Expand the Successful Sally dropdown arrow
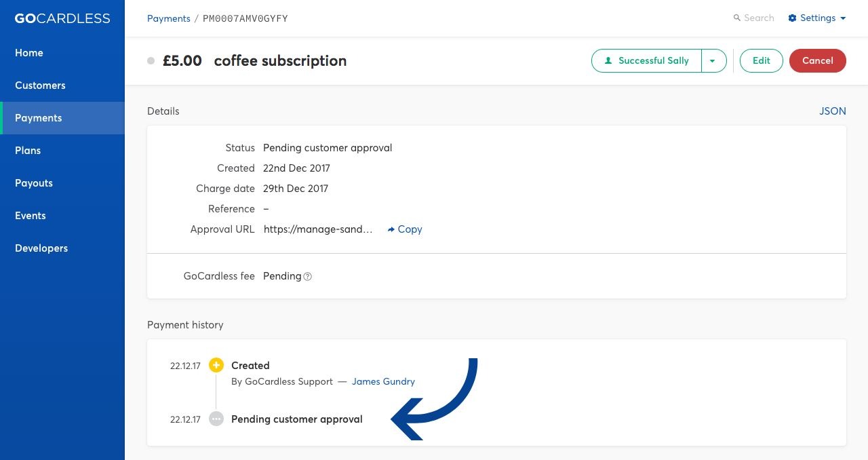The image size is (868, 460). click(x=713, y=60)
